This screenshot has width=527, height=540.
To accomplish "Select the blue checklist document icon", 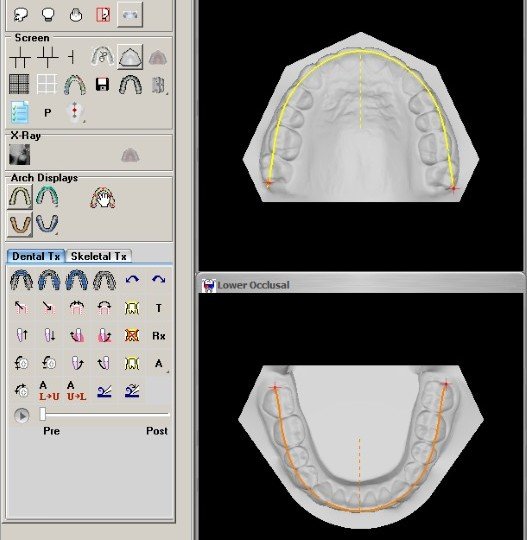I will point(20,112).
